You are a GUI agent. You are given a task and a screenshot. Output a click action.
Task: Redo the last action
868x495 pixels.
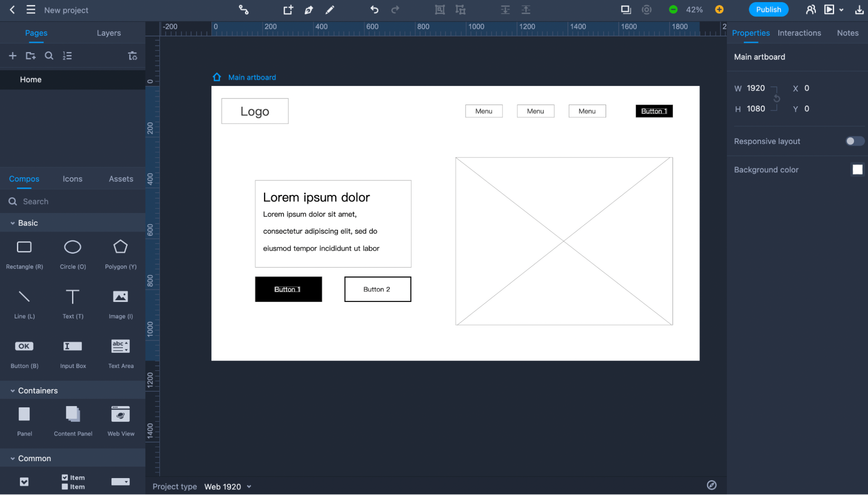point(395,10)
